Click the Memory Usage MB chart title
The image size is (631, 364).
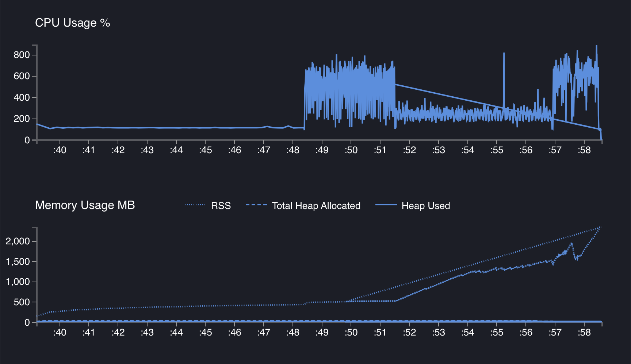[x=85, y=205]
